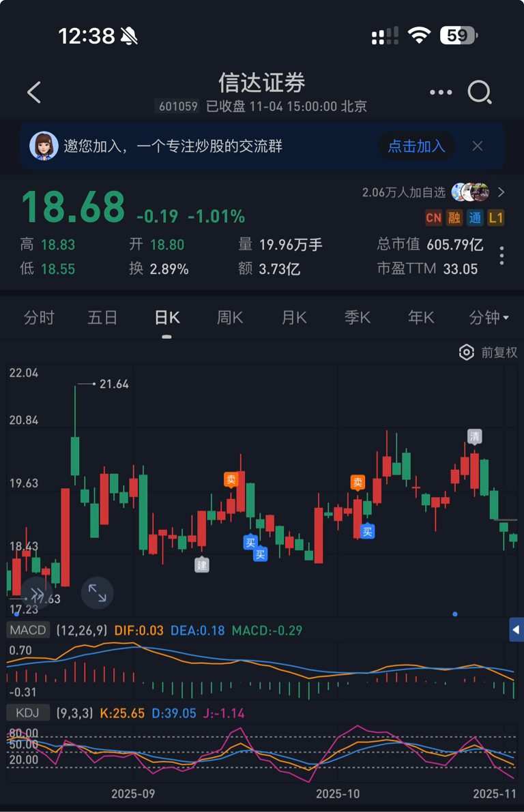Tap the DEA:0.18 value
Screen dimensions: 524x812
tap(198, 630)
